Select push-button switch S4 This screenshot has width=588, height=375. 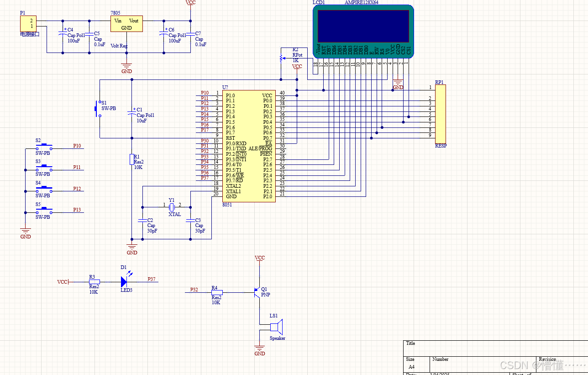point(44,190)
